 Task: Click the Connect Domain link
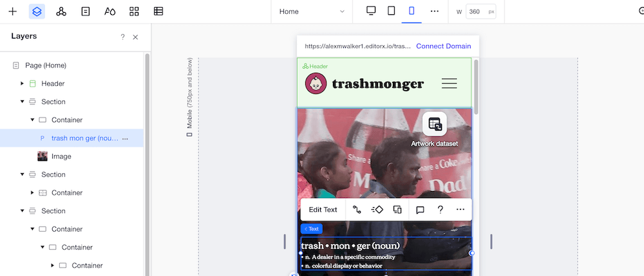444,46
